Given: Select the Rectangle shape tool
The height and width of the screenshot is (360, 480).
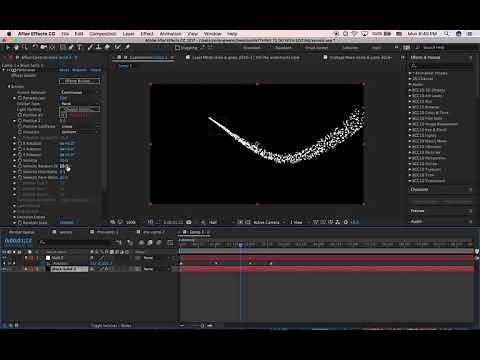Looking at the screenshot, I should 63,47.
